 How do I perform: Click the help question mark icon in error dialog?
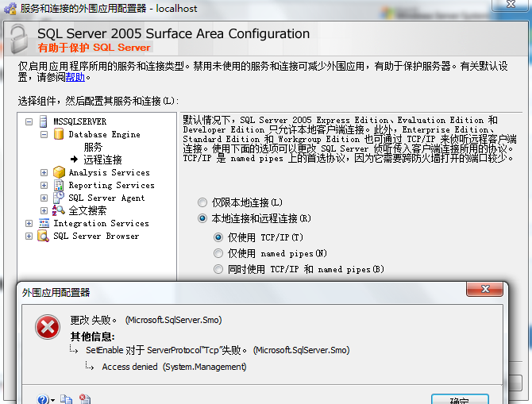pyautogui.click(x=43, y=399)
